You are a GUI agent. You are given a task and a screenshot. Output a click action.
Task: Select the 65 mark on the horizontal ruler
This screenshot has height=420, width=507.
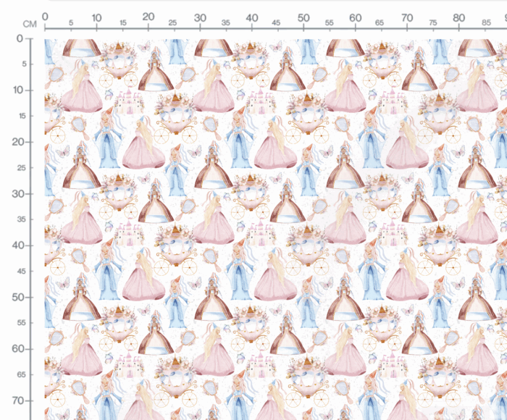[x=380, y=22]
